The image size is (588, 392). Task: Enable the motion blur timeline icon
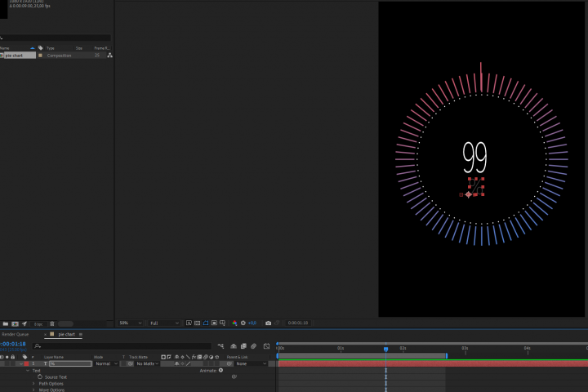tap(253, 346)
